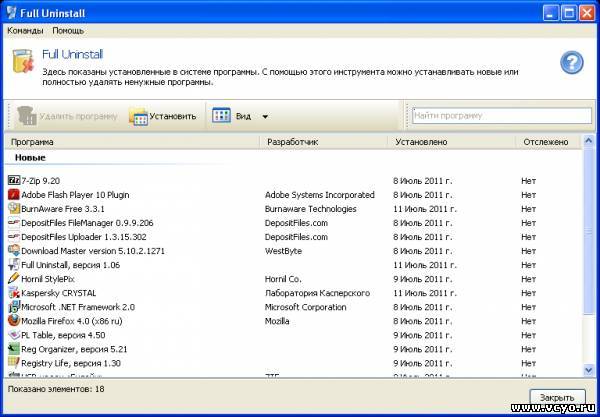Click the Закрыть button
The width and height of the screenshot is (600, 417).
pos(557,397)
